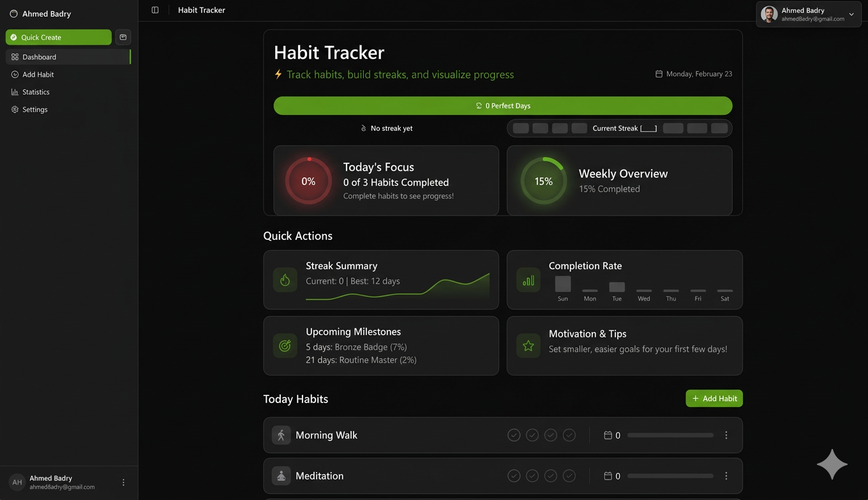Click the 21 days: Routine Master (2%) line
Viewport: 868px width, 500px height.
(x=361, y=360)
